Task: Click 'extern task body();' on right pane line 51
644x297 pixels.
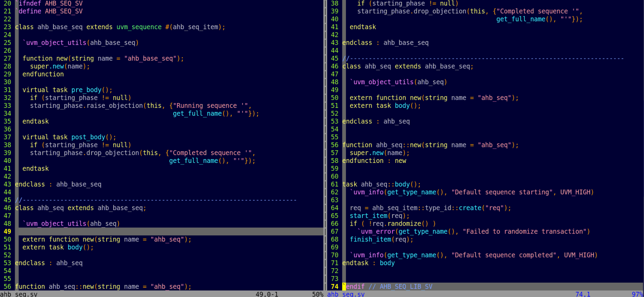Action: 385,106
